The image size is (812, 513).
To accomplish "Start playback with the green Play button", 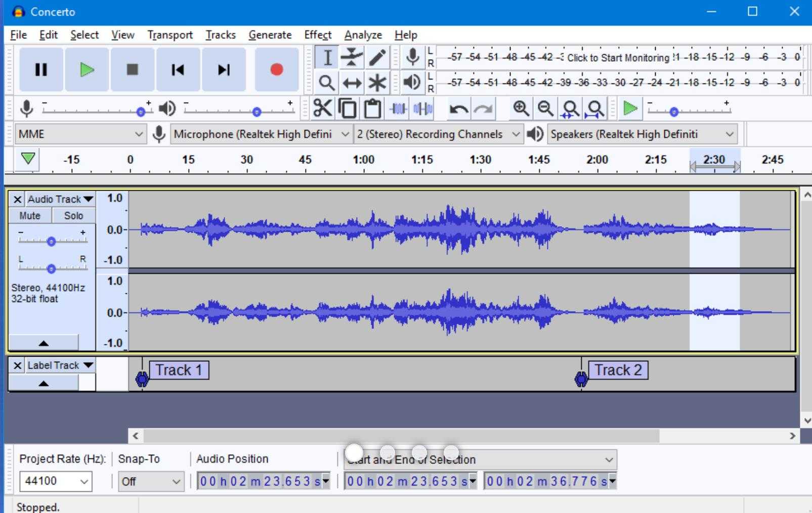I will [87, 69].
